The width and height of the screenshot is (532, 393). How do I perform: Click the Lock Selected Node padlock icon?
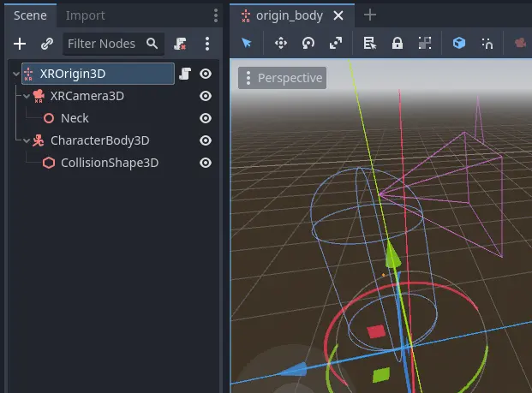(x=398, y=43)
